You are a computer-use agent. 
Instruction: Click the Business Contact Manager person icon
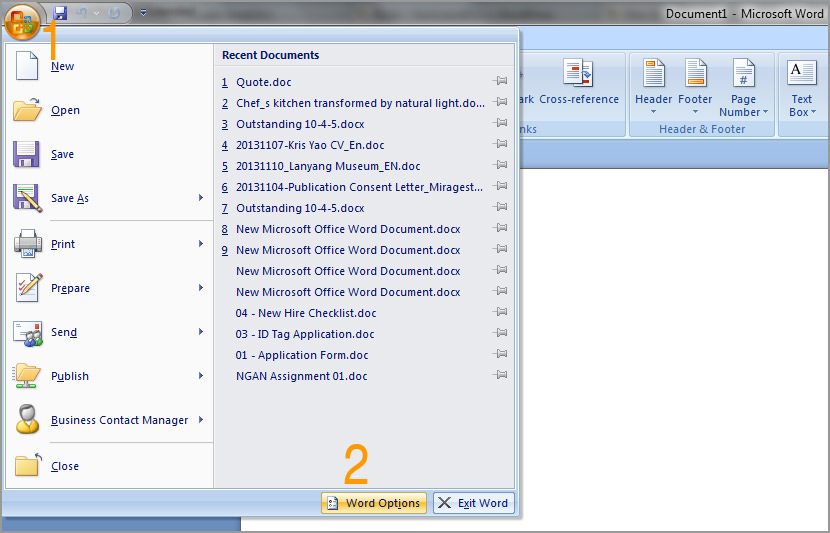27,419
